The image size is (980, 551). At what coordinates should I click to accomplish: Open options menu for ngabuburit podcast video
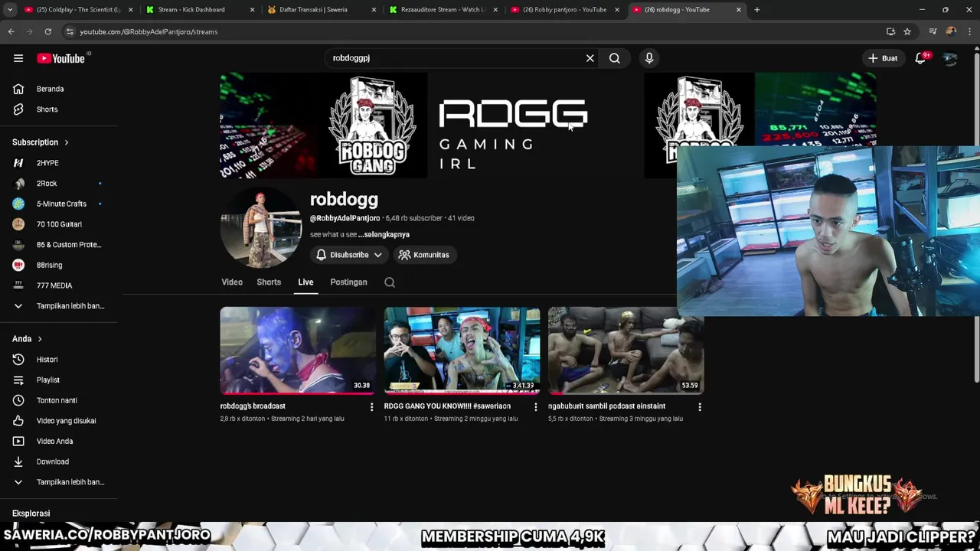coord(699,407)
